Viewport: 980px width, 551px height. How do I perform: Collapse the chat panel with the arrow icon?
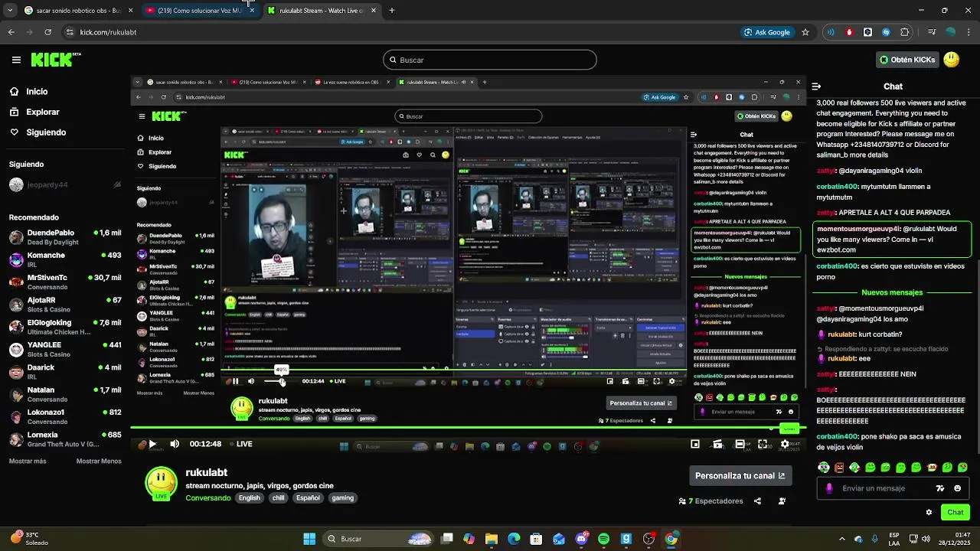pyautogui.click(x=816, y=86)
